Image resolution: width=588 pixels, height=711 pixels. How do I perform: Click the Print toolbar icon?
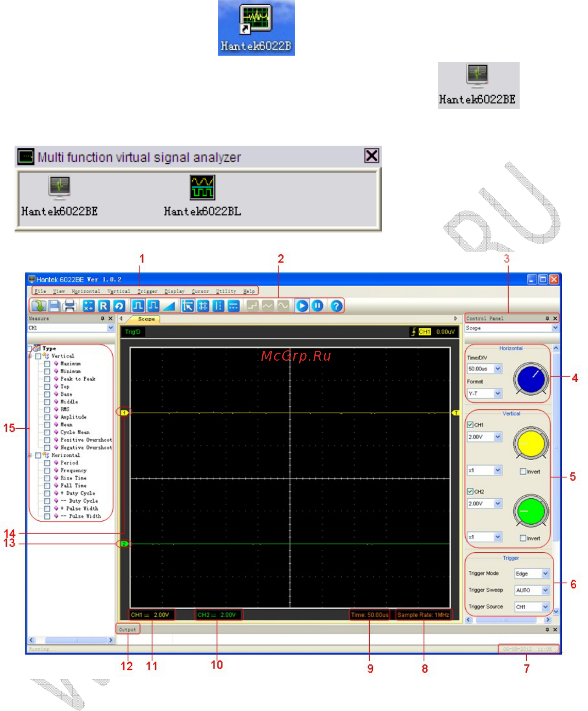(70, 306)
